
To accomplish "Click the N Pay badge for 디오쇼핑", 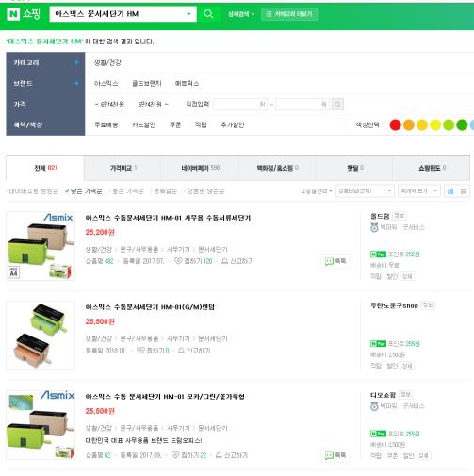I will click(x=378, y=434).
